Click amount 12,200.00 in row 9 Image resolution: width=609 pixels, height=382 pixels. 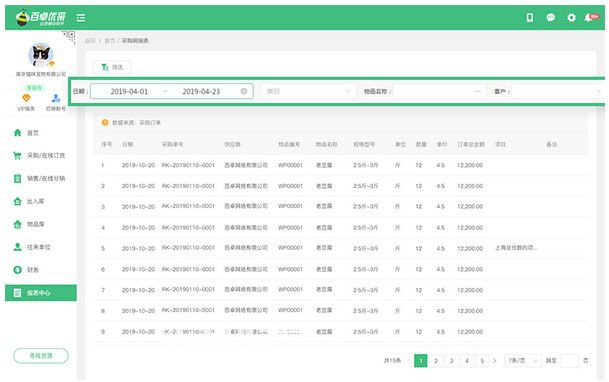click(x=470, y=332)
